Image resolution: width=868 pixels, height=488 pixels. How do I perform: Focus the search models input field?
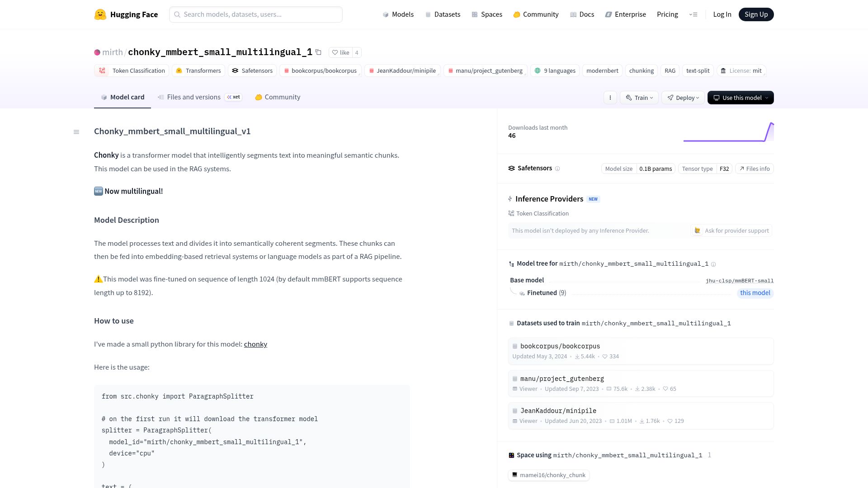point(256,14)
